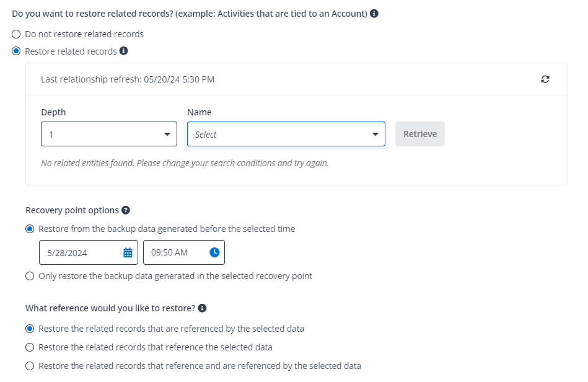Refresh the relationship data with refresh icon
The height and width of the screenshot is (382, 588).
(545, 79)
